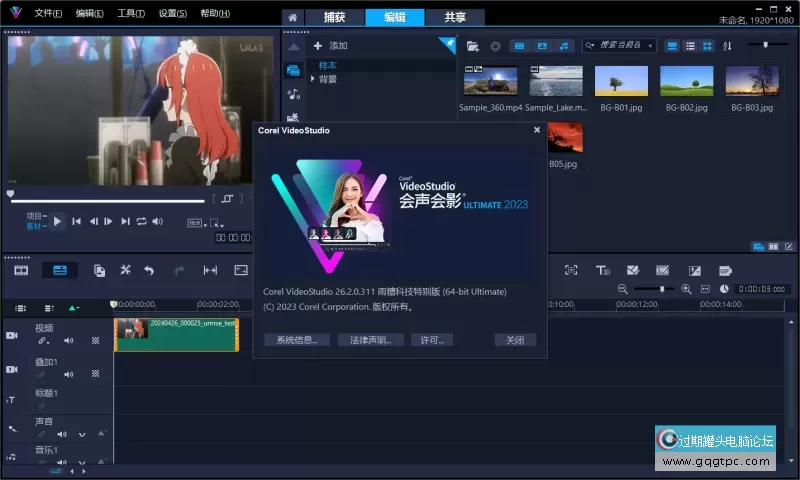
Task: Pin the library navigation panel
Action: (x=449, y=44)
